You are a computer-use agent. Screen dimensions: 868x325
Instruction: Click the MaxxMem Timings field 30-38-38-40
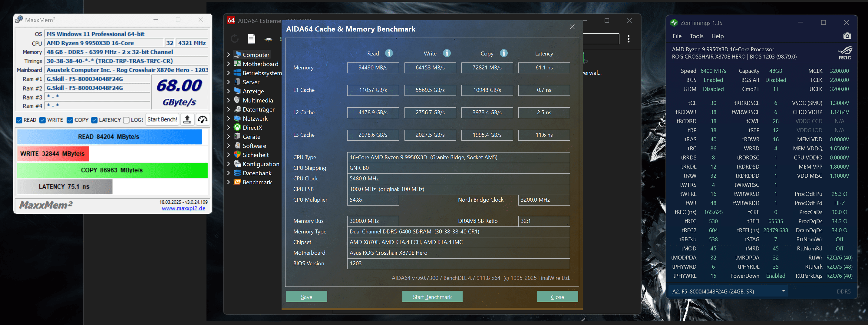pyautogui.click(x=126, y=61)
